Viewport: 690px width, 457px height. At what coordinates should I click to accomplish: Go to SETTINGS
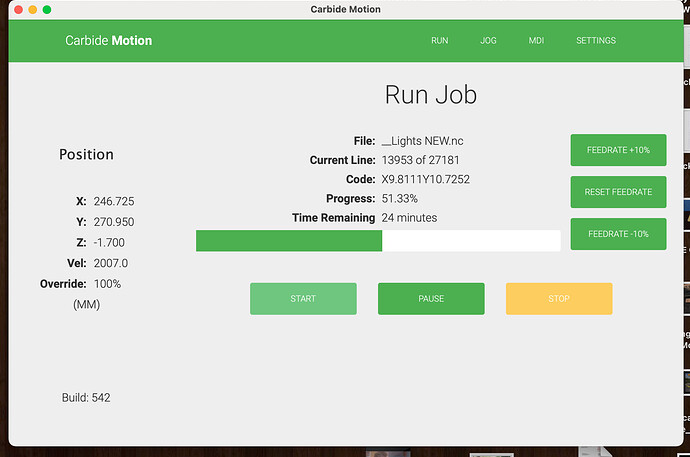[596, 40]
